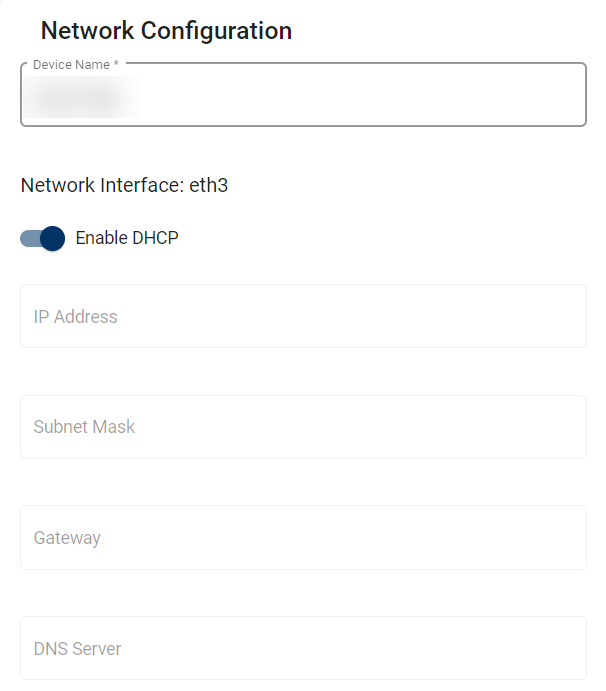
Task: Toggle the Enable DHCP switch
Action: click(x=42, y=238)
